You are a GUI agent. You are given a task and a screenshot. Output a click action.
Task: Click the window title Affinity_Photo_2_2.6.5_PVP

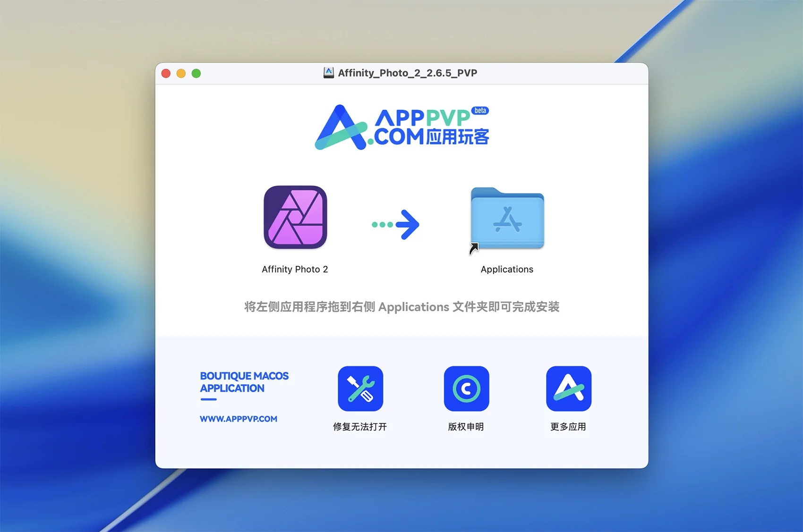407,73
